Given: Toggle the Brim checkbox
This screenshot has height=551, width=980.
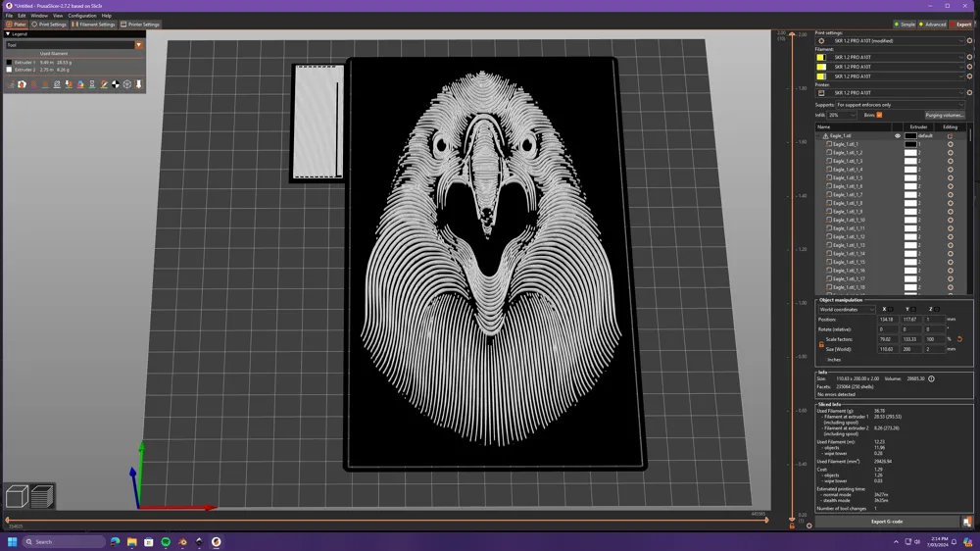Looking at the screenshot, I should pyautogui.click(x=879, y=115).
